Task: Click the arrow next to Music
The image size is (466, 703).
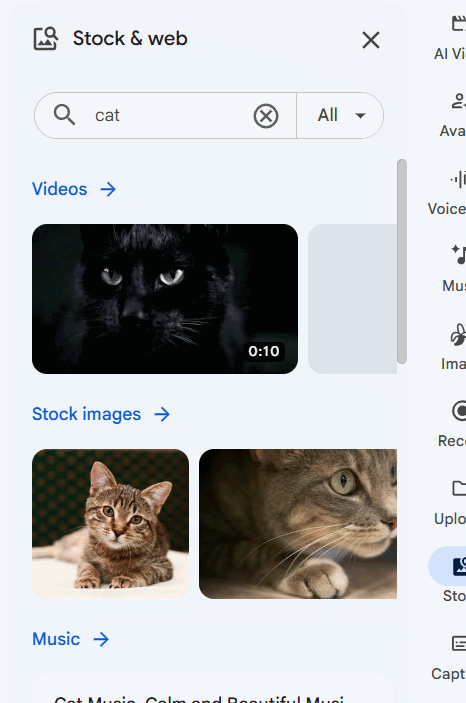Action: pyautogui.click(x=101, y=639)
